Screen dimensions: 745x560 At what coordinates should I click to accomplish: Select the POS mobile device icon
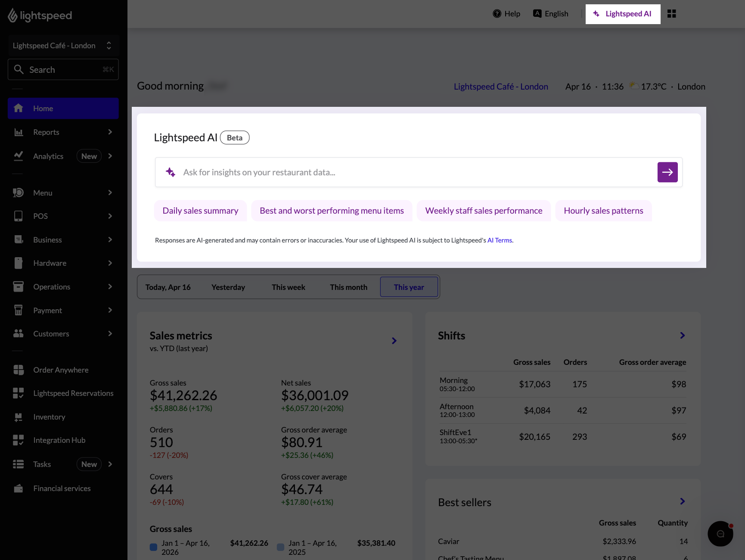tap(18, 216)
